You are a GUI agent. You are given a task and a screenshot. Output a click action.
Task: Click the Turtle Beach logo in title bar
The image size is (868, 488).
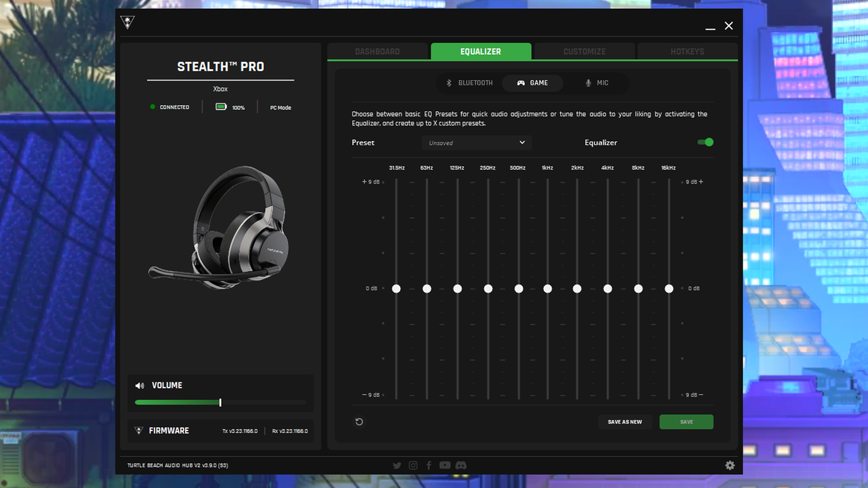[127, 22]
